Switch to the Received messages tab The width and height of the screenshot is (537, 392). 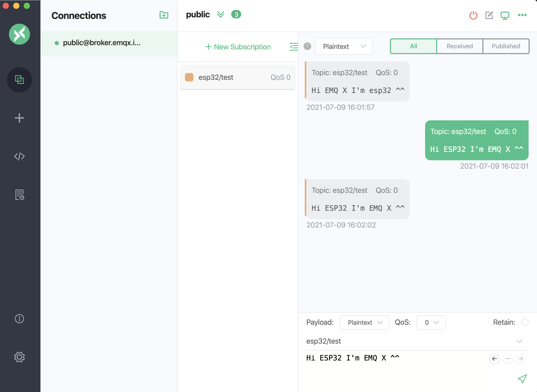click(459, 46)
